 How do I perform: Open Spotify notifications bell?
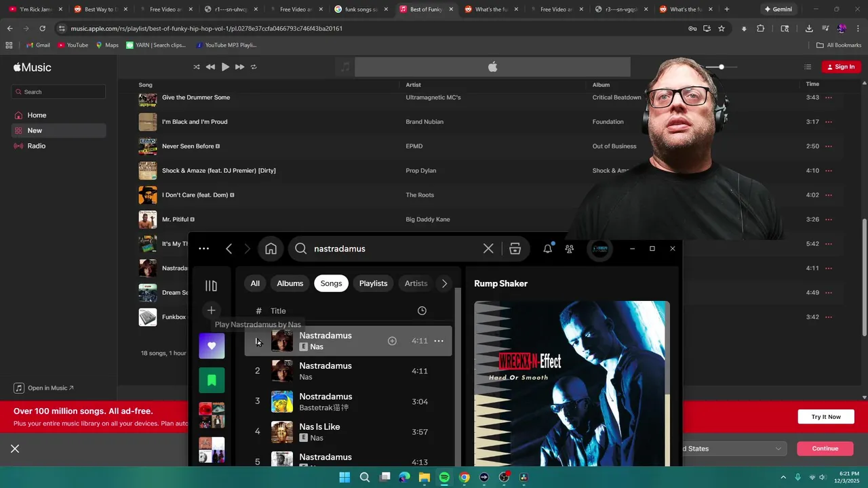coord(548,249)
